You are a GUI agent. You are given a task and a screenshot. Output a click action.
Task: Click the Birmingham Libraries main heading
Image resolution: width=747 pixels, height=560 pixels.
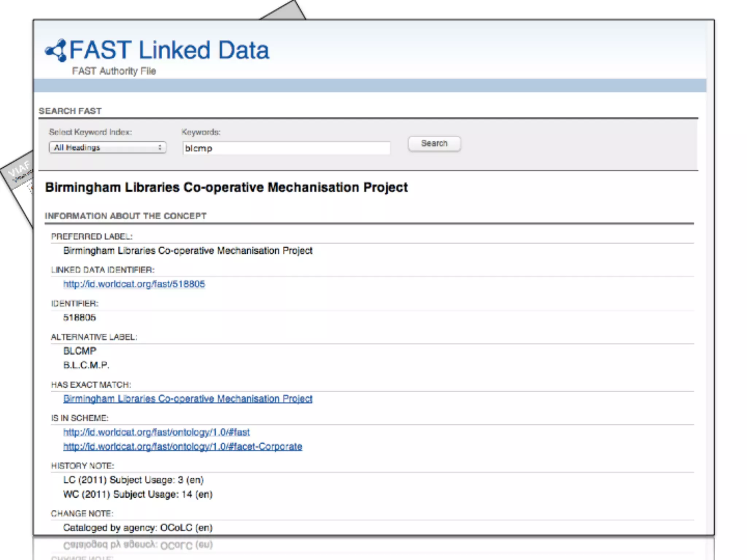coord(226,187)
